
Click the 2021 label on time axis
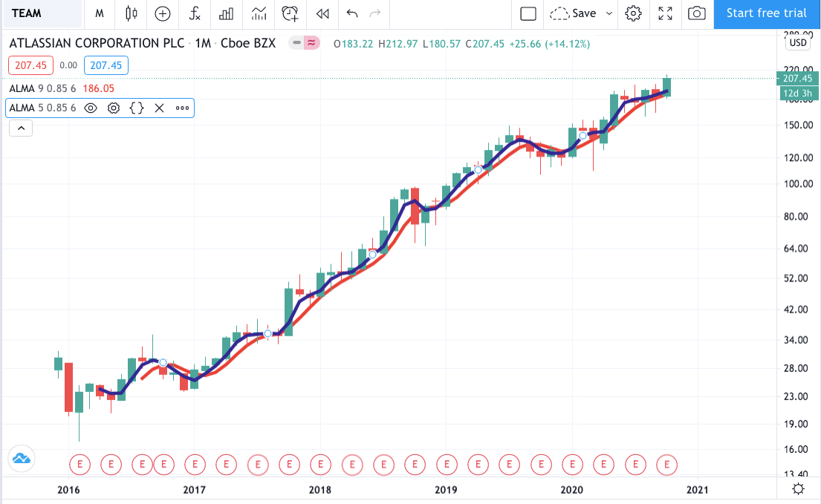pos(697,490)
